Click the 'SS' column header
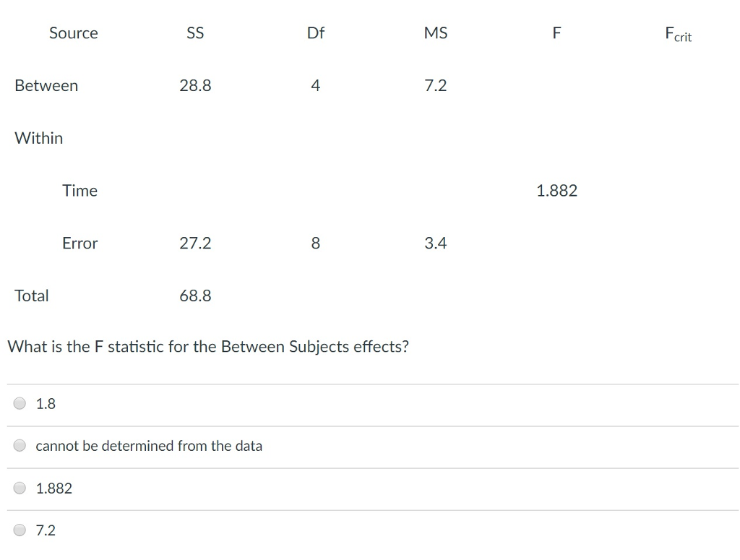Image resolution: width=740 pixels, height=560 pixels. coord(194,33)
